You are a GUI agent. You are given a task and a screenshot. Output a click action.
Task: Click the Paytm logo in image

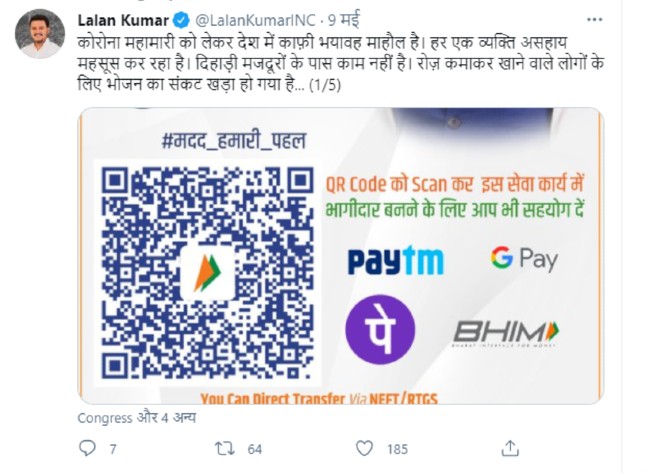[x=395, y=260]
